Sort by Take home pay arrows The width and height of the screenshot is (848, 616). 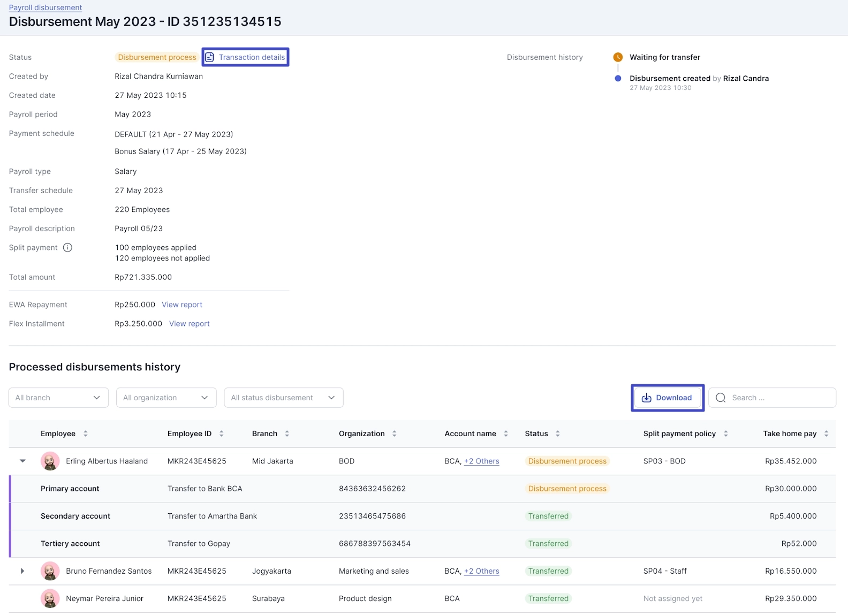(x=826, y=434)
